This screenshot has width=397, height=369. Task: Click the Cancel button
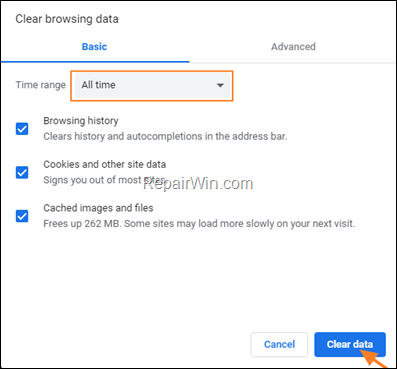click(x=279, y=344)
